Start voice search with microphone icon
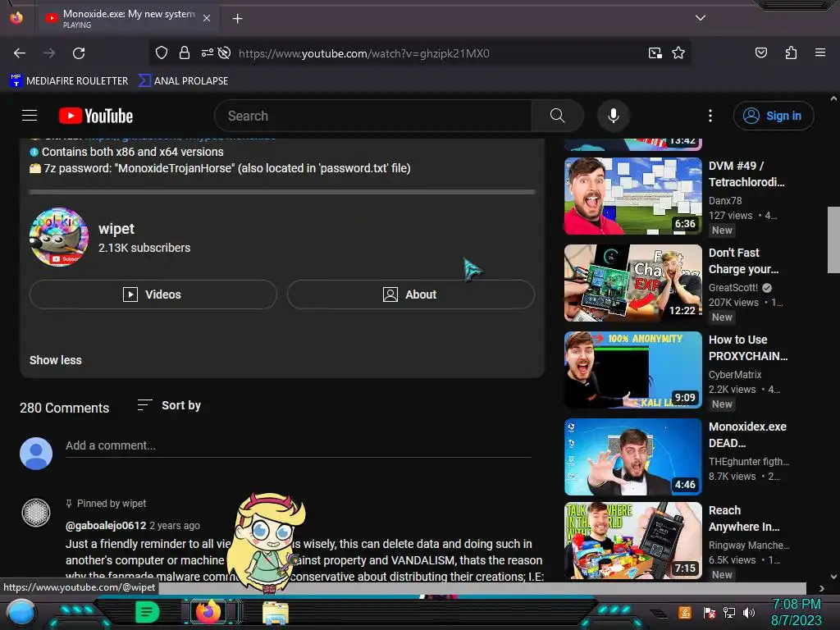840x630 pixels. pos(614,116)
